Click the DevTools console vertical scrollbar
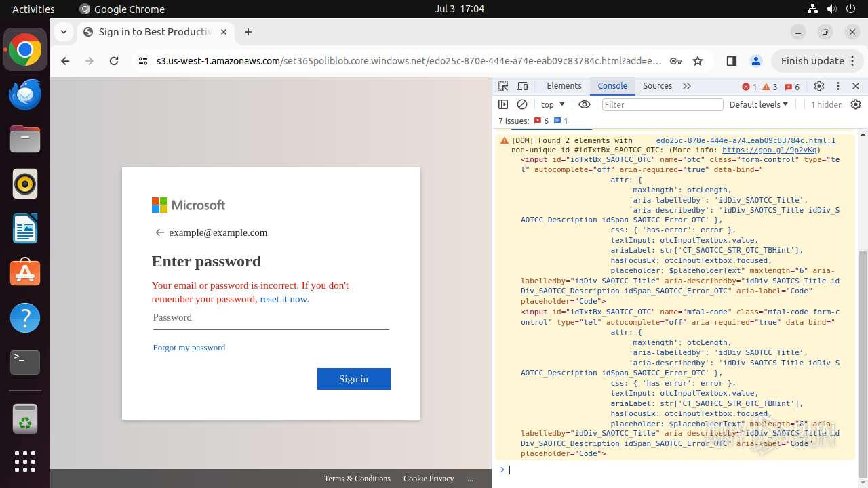The width and height of the screenshot is (868, 488). 862,364
